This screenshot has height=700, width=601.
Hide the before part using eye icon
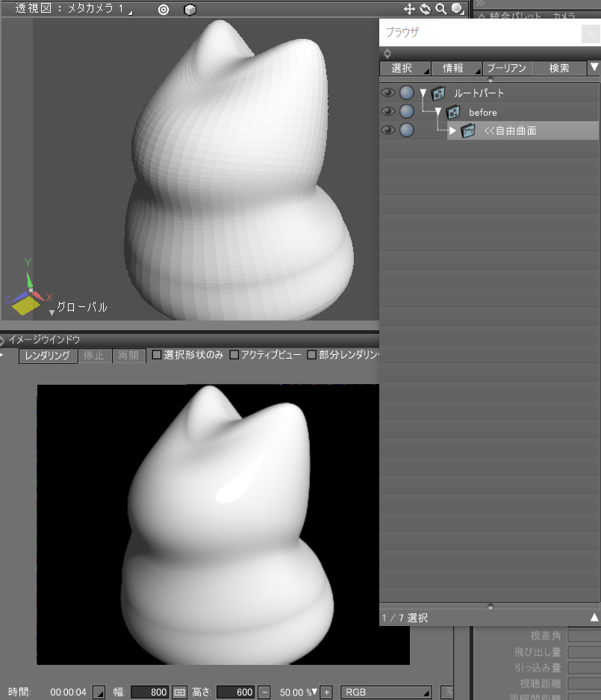(x=387, y=112)
